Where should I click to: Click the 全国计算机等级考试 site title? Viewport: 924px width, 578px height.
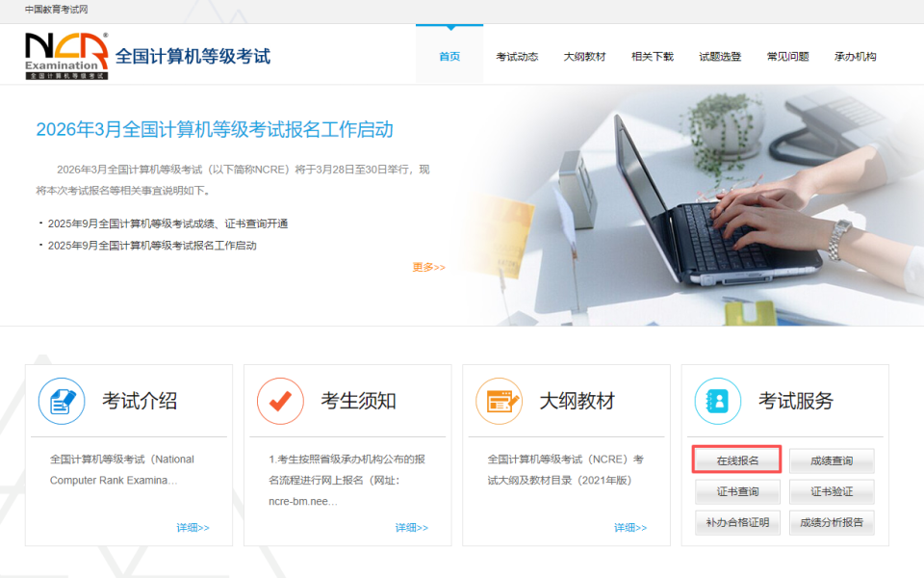[192, 56]
